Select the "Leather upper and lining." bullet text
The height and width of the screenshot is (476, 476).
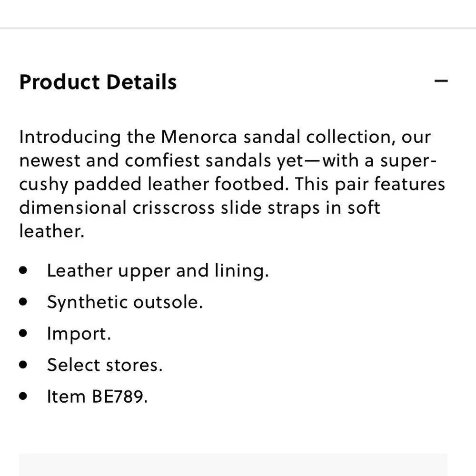[158, 271]
